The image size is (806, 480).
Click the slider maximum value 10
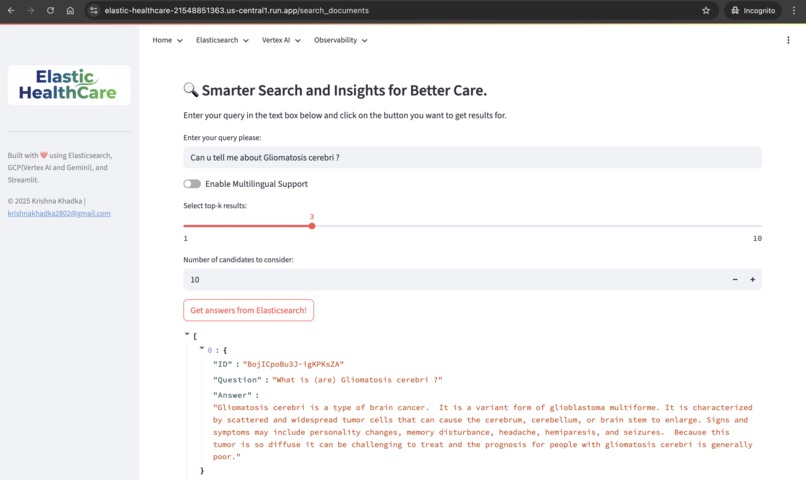(x=757, y=238)
